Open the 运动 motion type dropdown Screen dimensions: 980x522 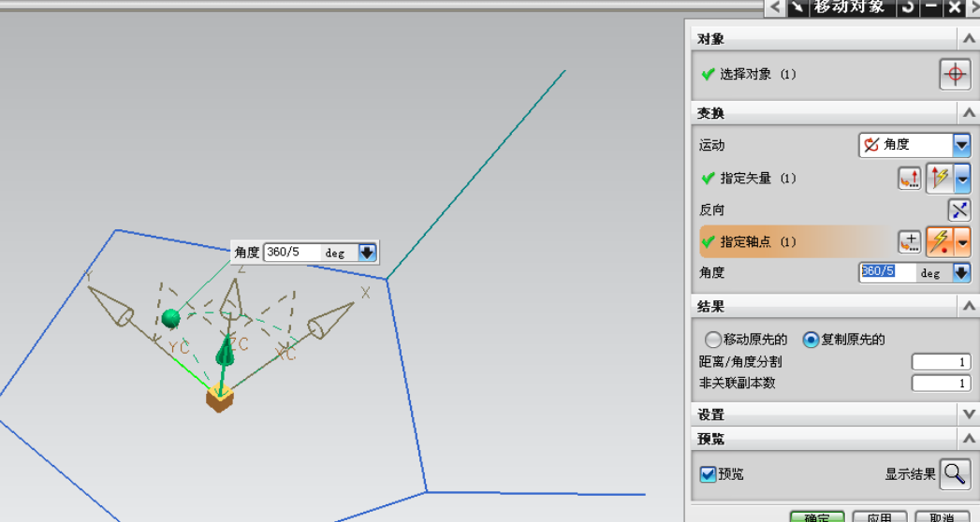(x=914, y=145)
